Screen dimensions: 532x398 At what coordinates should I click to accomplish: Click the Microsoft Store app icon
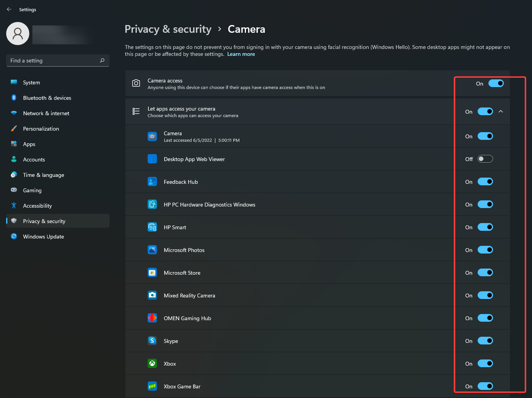click(x=152, y=272)
